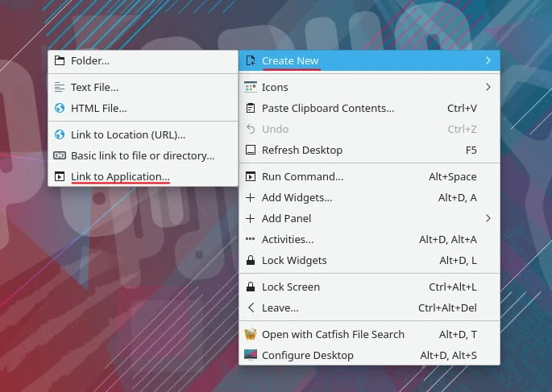The image size is (552, 392).
Task: Click the padlock icon beside Lock Widgets
Action: click(x=250, y=260)
